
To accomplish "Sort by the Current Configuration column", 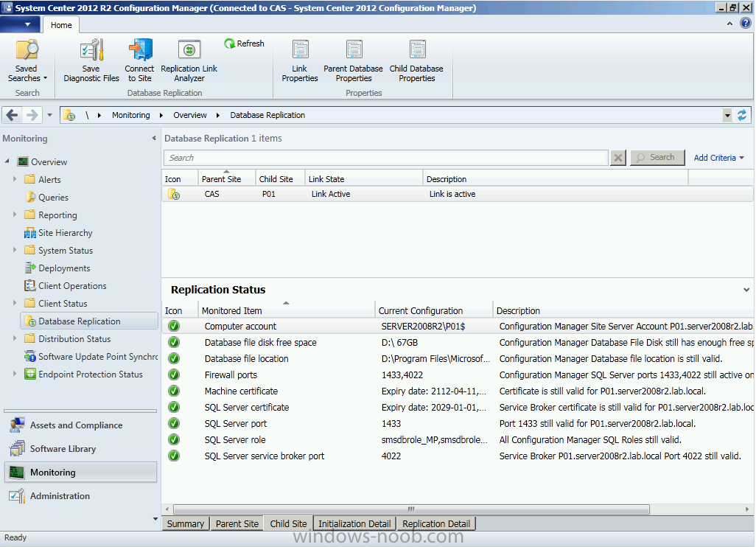I will coord(434,310).
